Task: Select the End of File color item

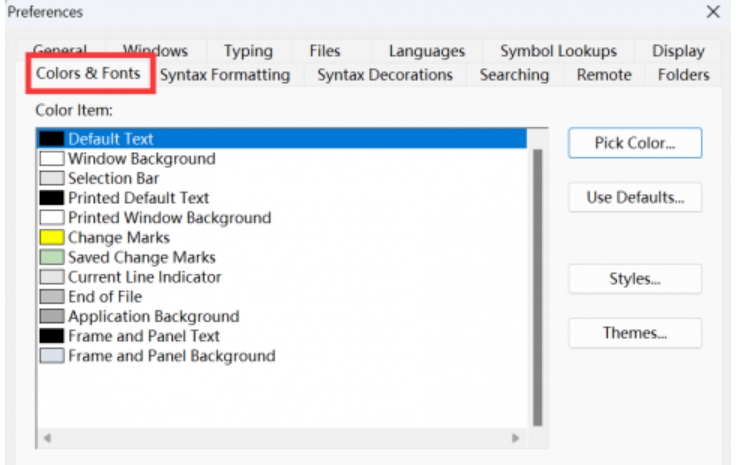Action: 105,297
